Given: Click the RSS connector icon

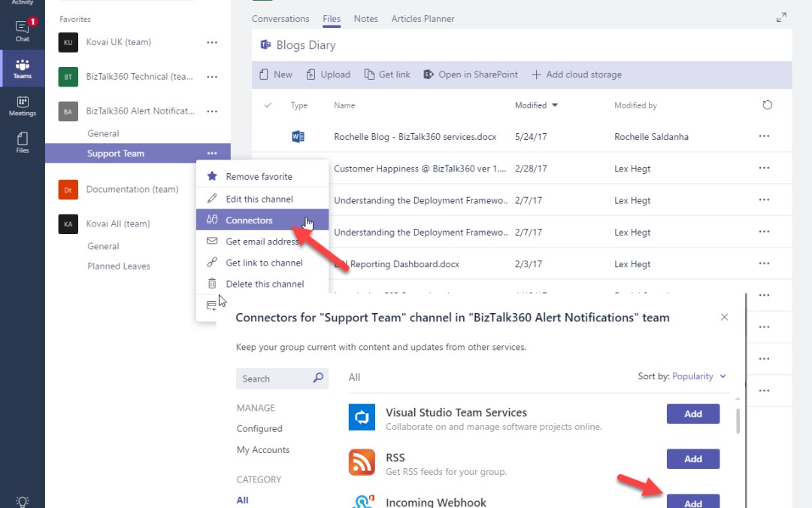Looking at the screenshot, I should 362,462.
